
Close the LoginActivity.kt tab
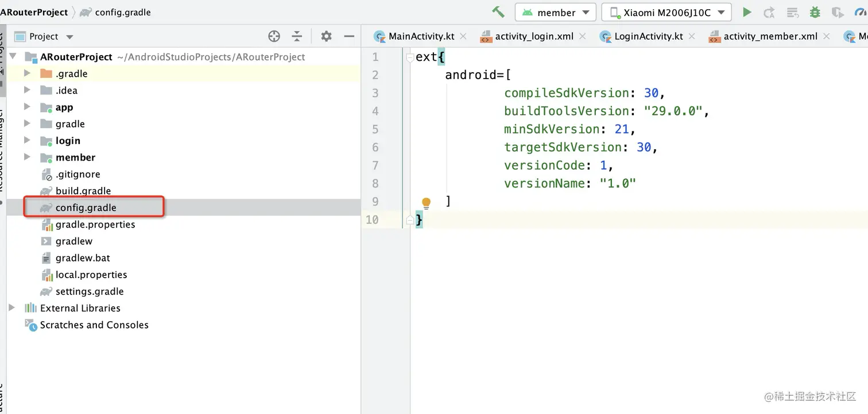[692, 36]
